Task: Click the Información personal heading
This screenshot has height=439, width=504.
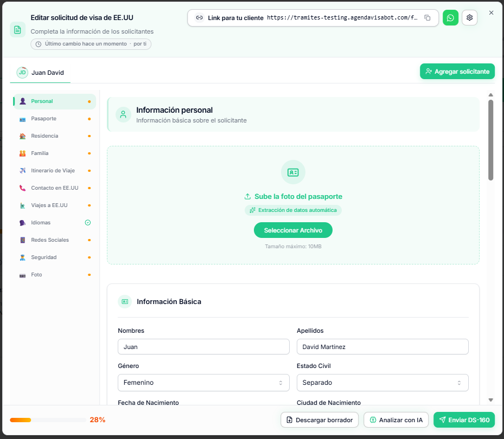Action: pos(174,110)
